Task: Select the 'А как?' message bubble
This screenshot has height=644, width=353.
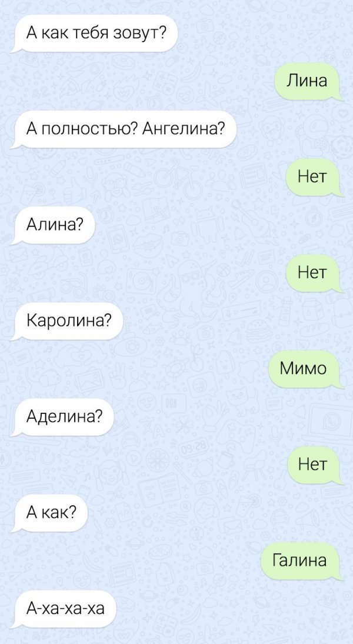Action: [51, 513]
